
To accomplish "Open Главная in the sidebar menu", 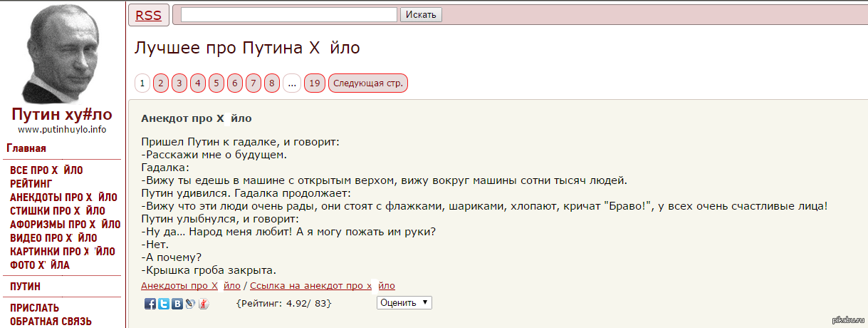I will (26, 148).
